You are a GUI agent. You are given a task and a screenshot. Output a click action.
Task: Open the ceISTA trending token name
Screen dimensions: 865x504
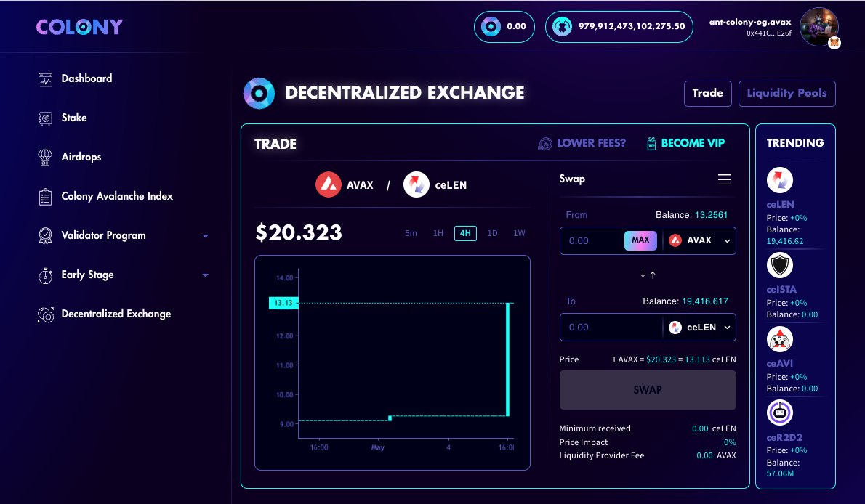point(781,290)
